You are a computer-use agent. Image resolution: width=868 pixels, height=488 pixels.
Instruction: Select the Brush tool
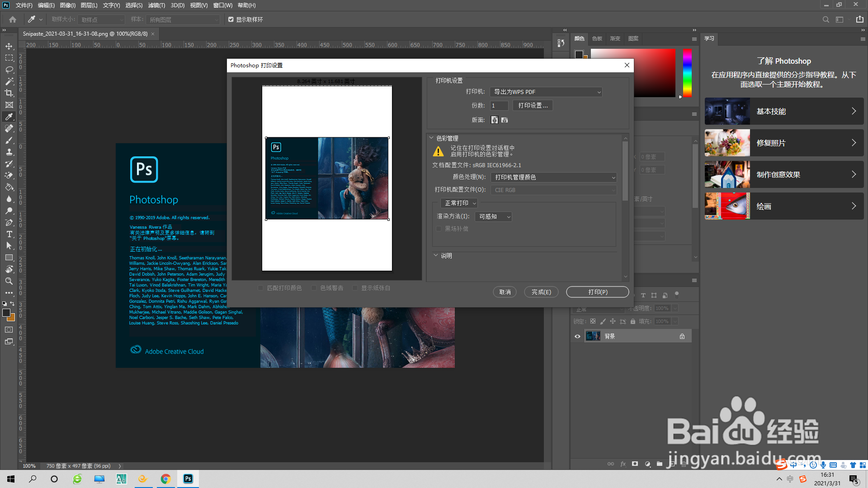click(9, 140)
